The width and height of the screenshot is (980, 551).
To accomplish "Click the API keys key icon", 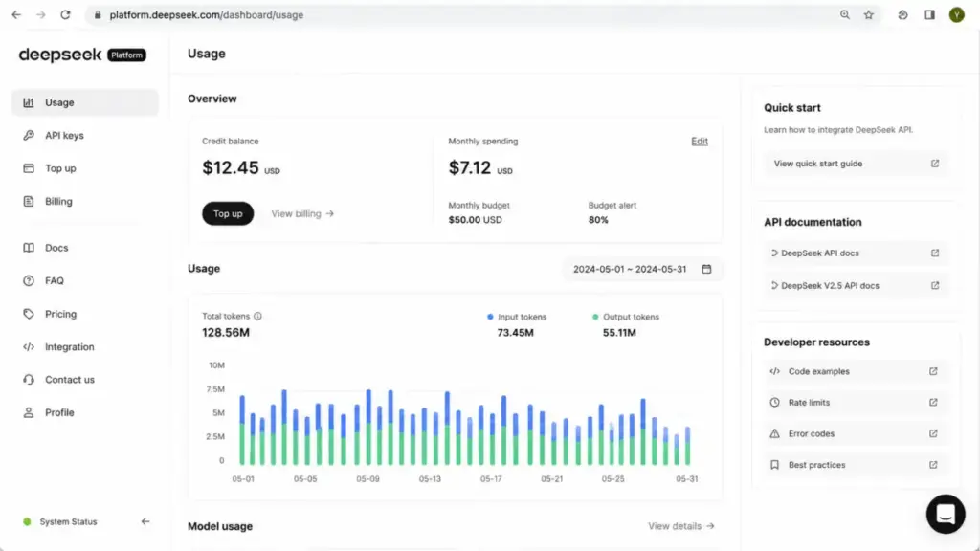I will (x=29, y=136).
